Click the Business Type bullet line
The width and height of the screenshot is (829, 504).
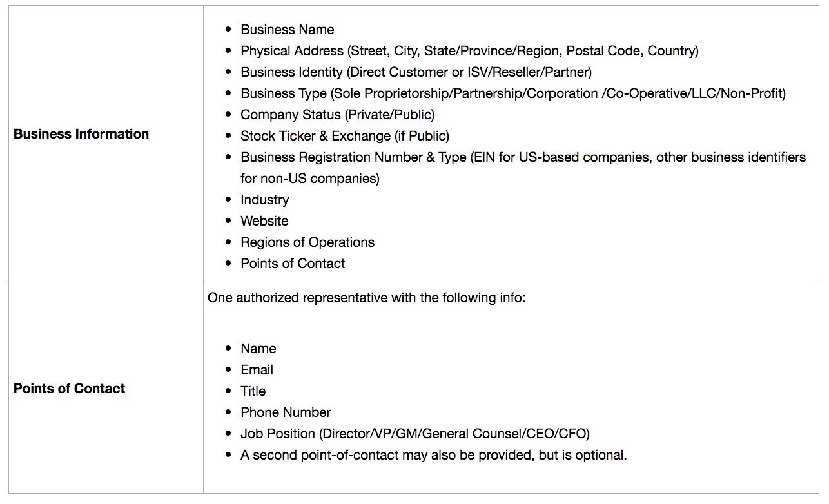513,93
